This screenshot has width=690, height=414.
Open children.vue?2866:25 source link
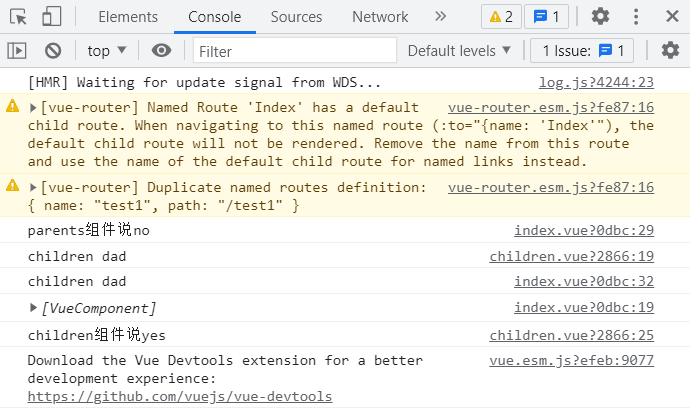pos(572,335)
